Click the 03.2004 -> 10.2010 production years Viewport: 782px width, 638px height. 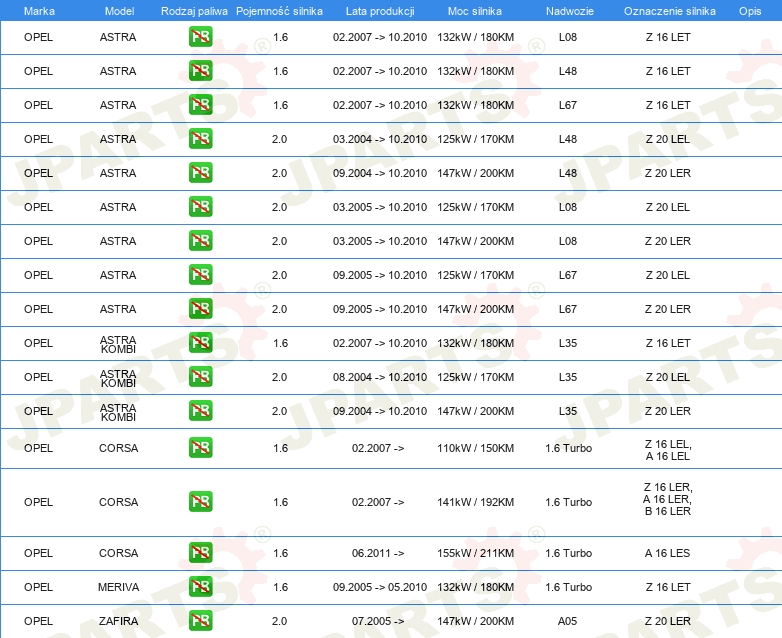(380, 139)
